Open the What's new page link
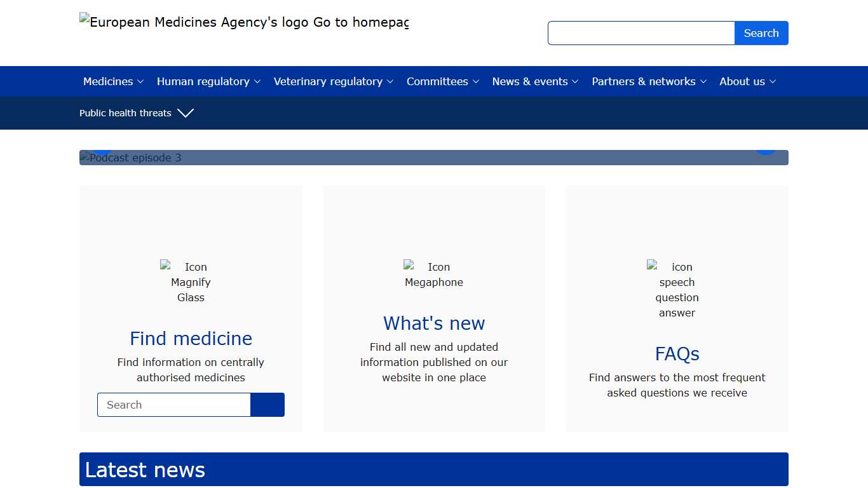Image resolution: width=868 pixels, height=488 pixels. [434, 323]
